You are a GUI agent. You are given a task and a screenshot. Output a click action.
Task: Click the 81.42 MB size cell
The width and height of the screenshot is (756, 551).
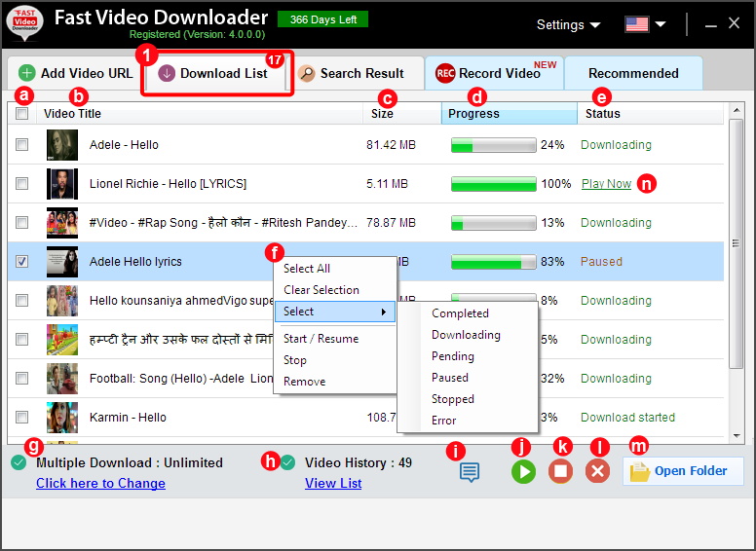point(391,144)
